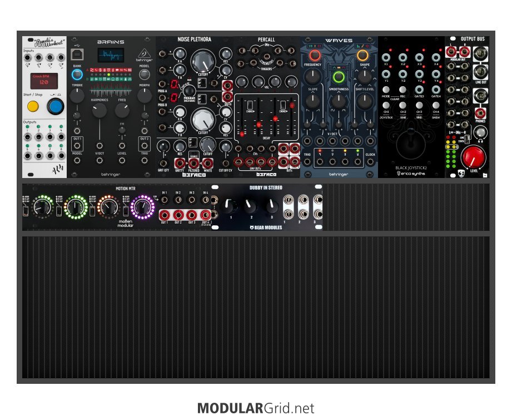Click the FREQUENCY knob on Waves

coord(312,76)
